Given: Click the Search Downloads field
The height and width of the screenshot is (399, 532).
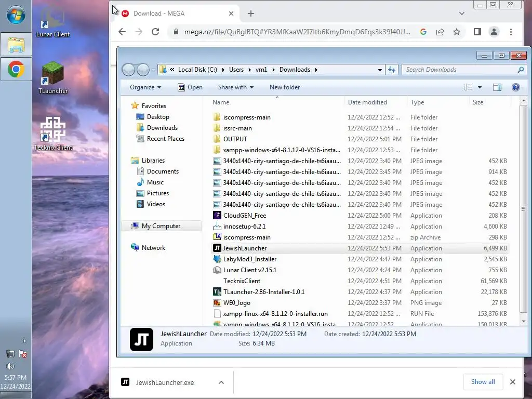Looking at the screenshot, I should tap(463, 70).
